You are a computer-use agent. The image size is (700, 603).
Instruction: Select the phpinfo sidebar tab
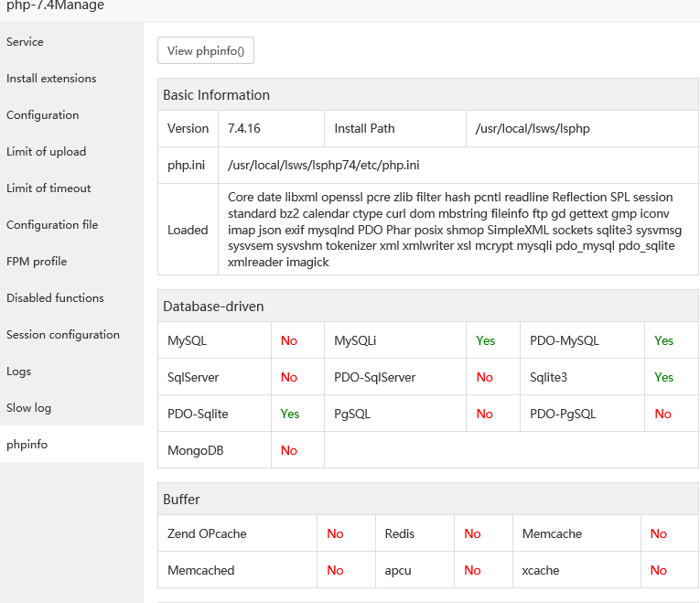[27, 445]
